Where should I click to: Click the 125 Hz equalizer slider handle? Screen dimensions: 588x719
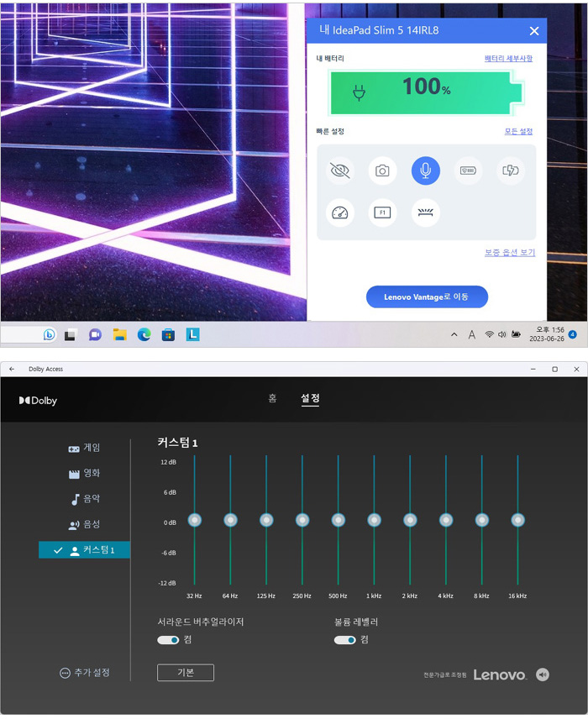(266, 520)
